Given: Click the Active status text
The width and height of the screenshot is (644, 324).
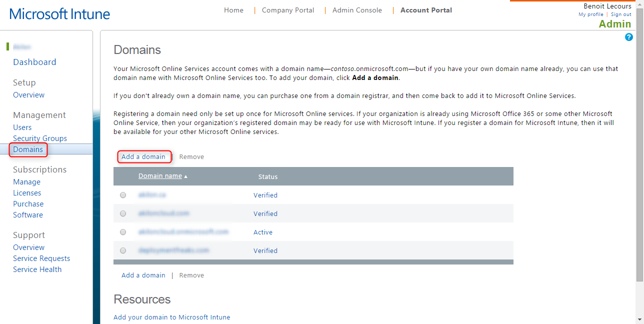Looking at the screenshot, I should [x=263, y=232].
